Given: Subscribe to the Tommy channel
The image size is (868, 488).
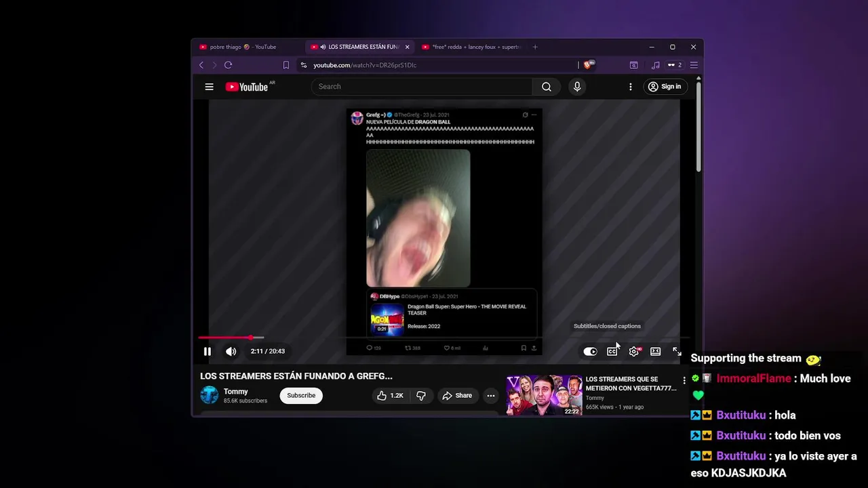Looking at the screenshot, I should [301, 396].
